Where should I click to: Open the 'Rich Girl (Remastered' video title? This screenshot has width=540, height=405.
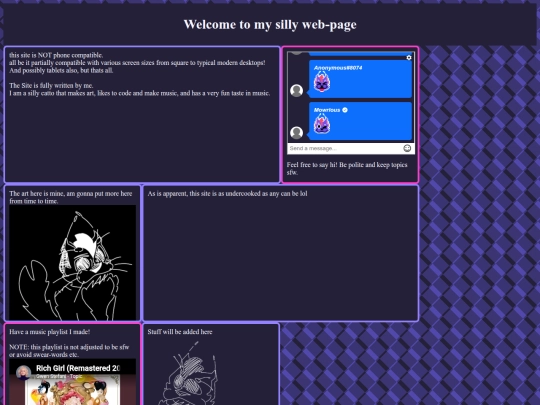(x=78, y=368)
